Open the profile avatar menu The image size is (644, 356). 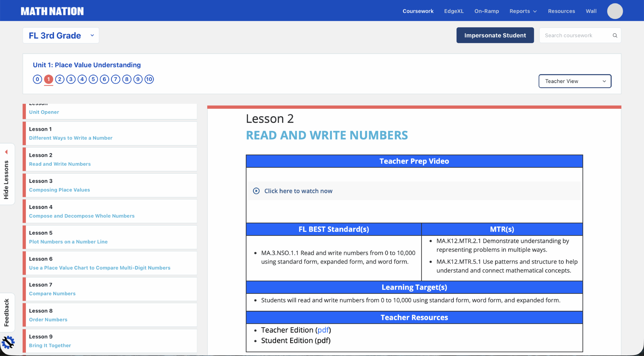point(615,11)
